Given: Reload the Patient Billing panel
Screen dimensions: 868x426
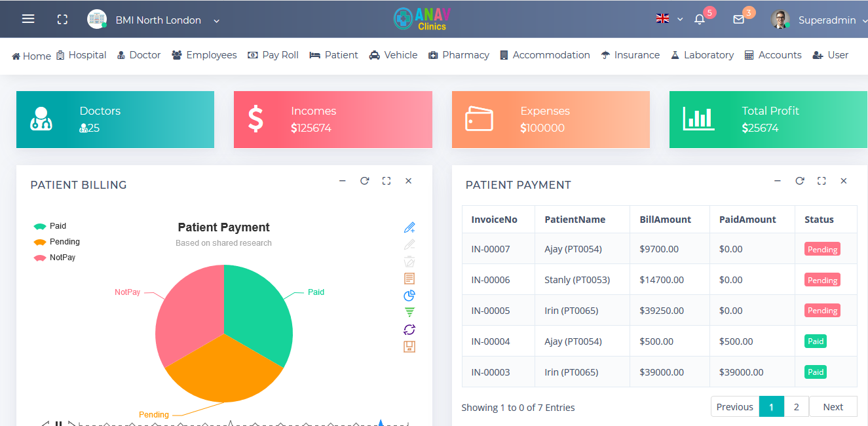Looking at the screenshot, I should (x=364, y=181).
